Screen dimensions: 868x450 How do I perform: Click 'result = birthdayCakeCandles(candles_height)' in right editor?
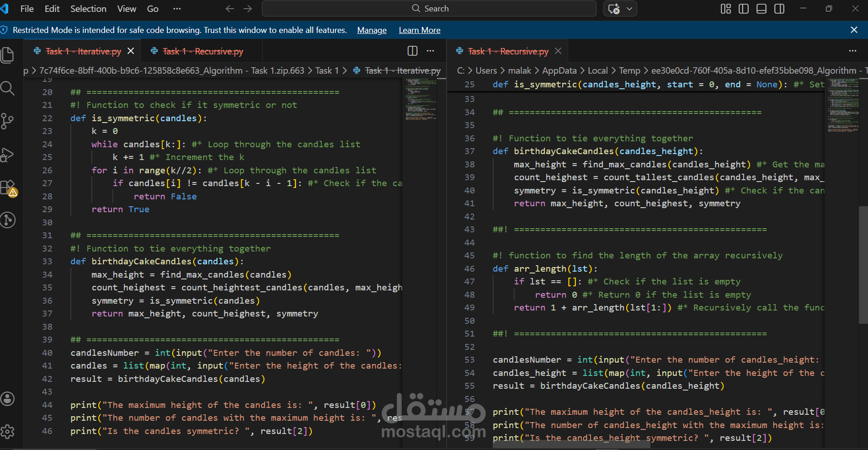pos(608,386)
